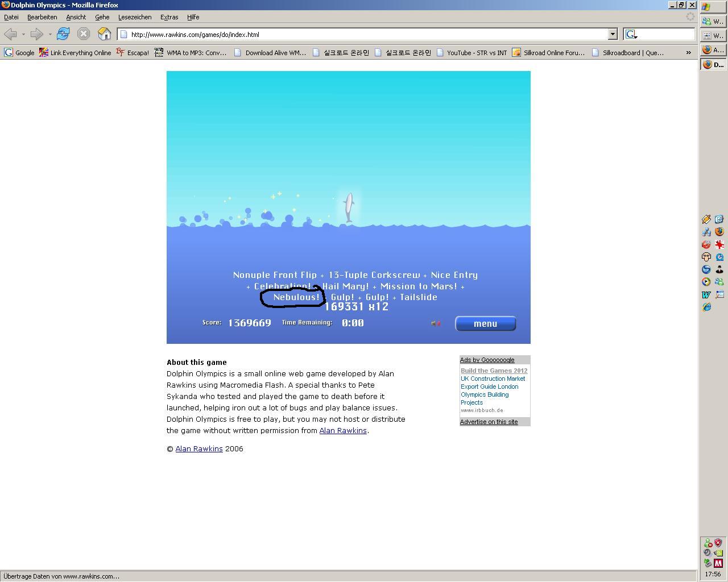The width and height of the screenshot is (728, 582).
Task: Reload the page with the refresh icon
Action: tap(63, 34)
